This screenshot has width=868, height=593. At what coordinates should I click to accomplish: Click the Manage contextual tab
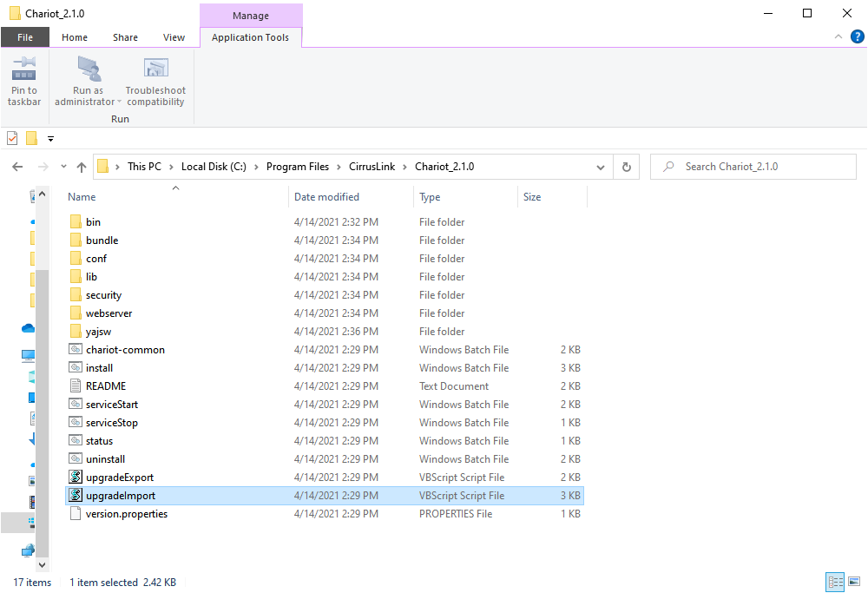point(251,16)
